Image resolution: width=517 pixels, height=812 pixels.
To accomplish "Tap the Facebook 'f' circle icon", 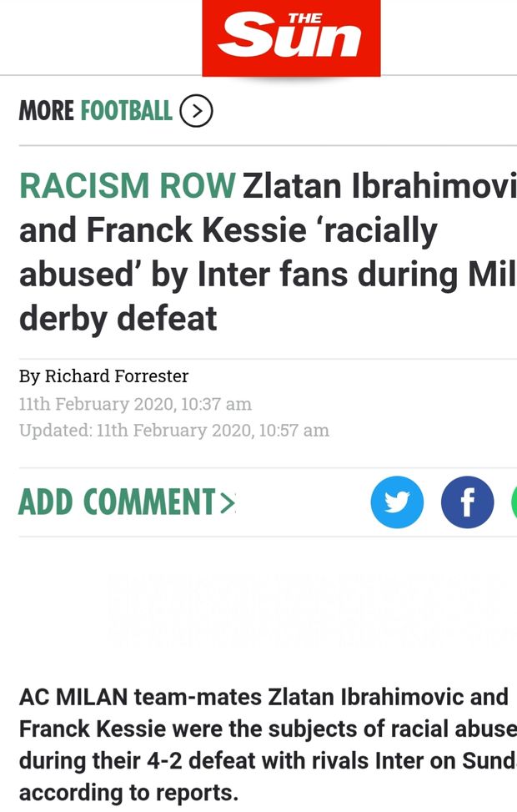I will pyautogui.click(x=468, y=502).
